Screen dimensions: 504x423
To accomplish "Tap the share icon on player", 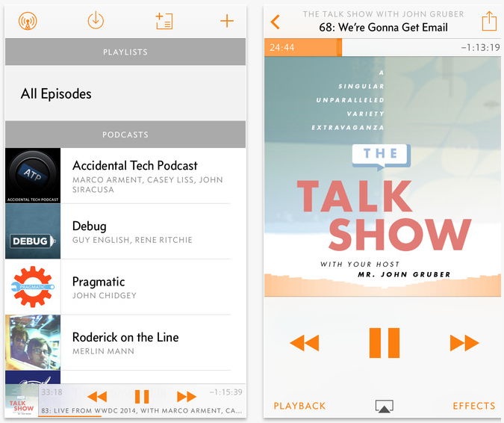I will click(489, 21).
